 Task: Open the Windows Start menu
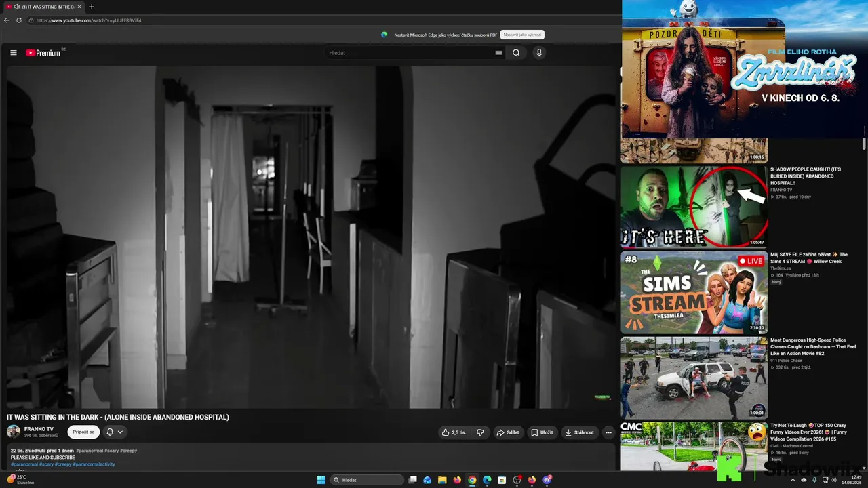(x=321, y=480)
